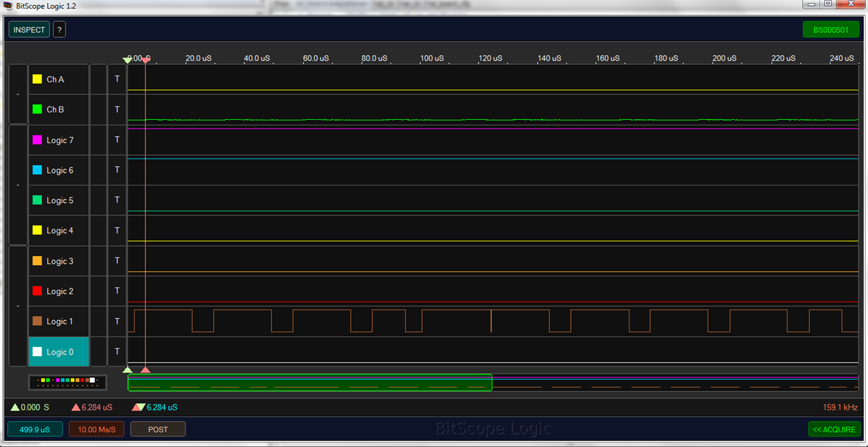Click the Logic 6 blue color swatch
The image size is (868, 447).
[x=37, y=170]
